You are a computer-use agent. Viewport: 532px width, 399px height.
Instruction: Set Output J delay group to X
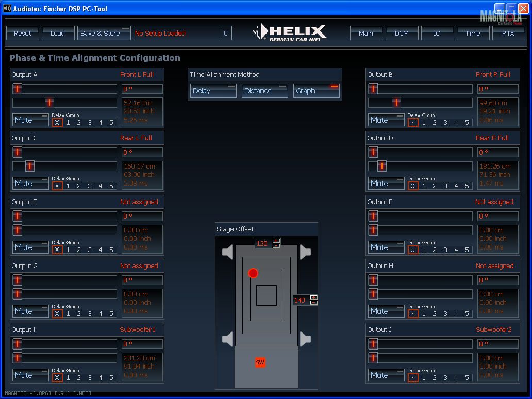click(x=412, y=378)
